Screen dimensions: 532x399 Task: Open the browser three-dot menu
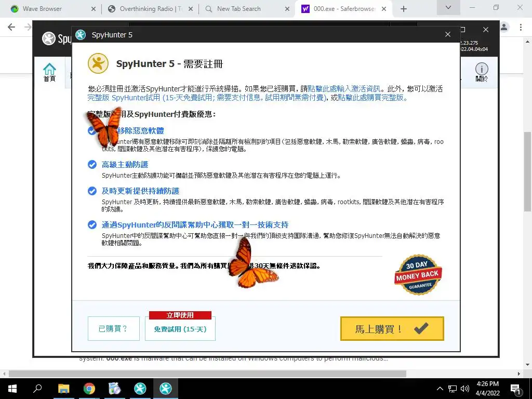[521, 27]
